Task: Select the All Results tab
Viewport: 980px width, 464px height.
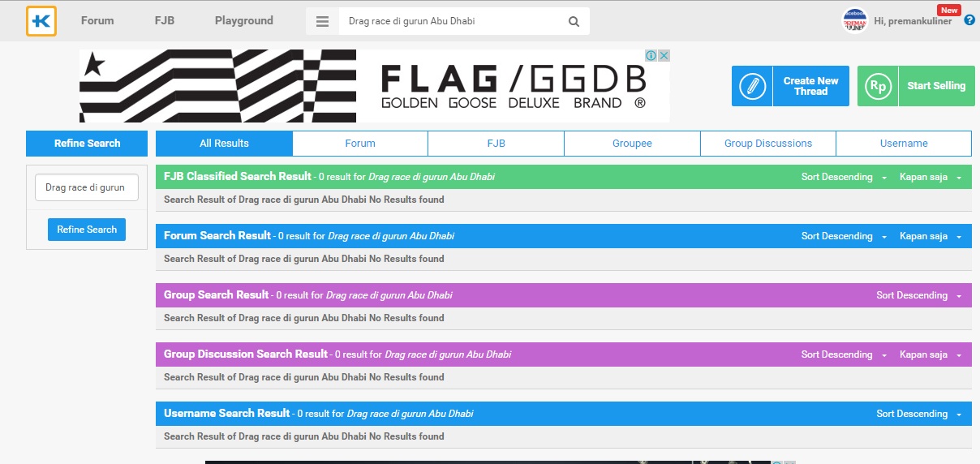Action: pyautogui.click(x=224, y=144)
